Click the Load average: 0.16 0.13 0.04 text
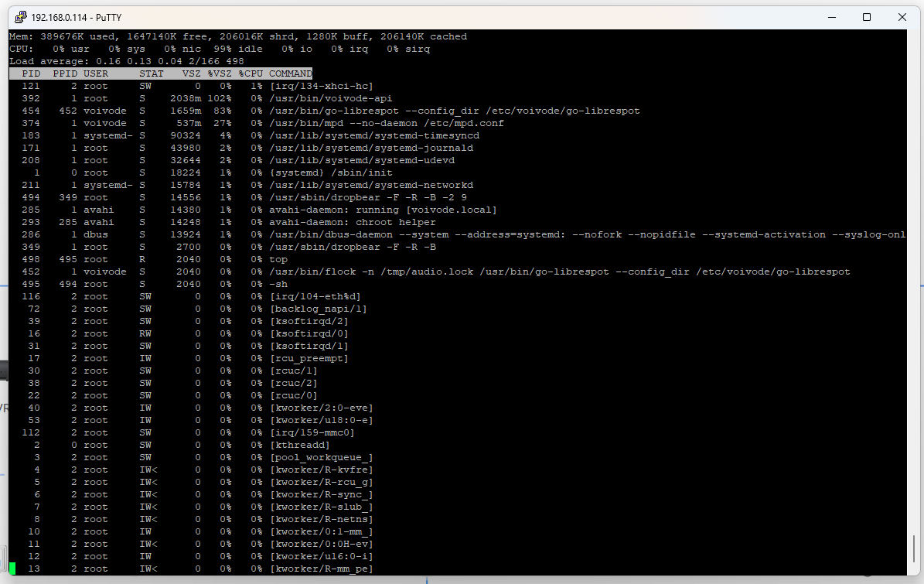Image resolution: width=924 pixels, height=584 pixels. coord(95,61)
